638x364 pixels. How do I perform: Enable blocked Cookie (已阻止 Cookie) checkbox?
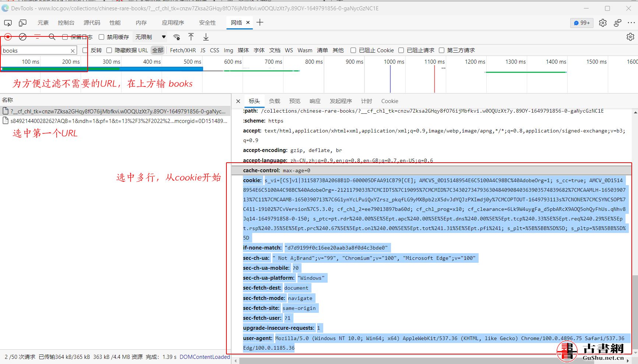tap(353, 50)
